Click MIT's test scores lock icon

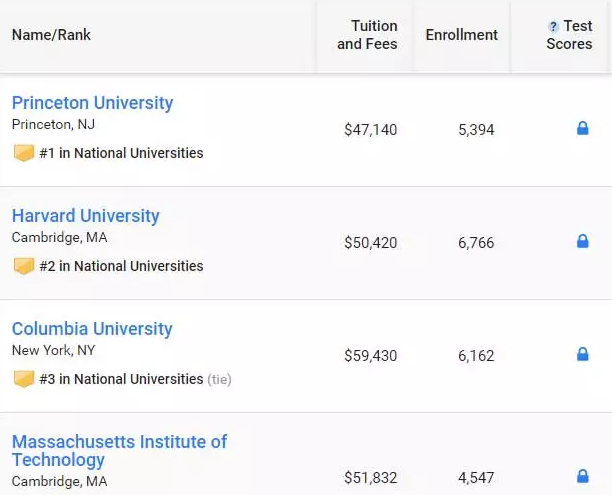(x=583, y=476)
